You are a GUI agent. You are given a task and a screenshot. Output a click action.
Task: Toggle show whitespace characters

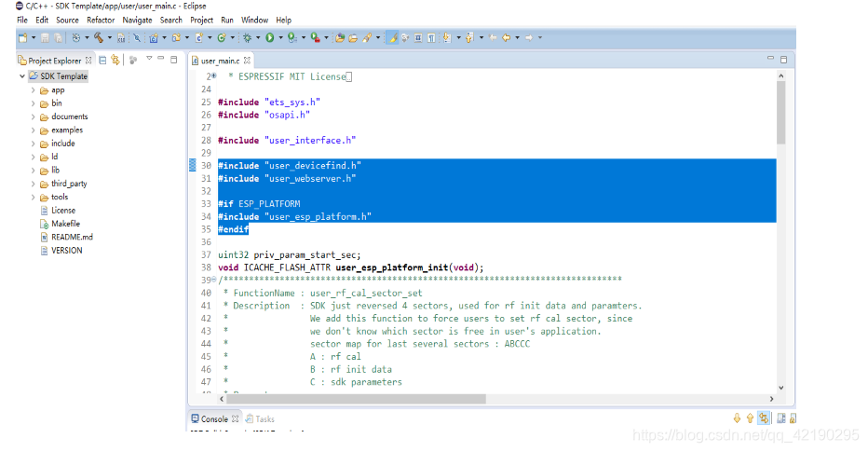pyautogui.click(x=430, y=37)
